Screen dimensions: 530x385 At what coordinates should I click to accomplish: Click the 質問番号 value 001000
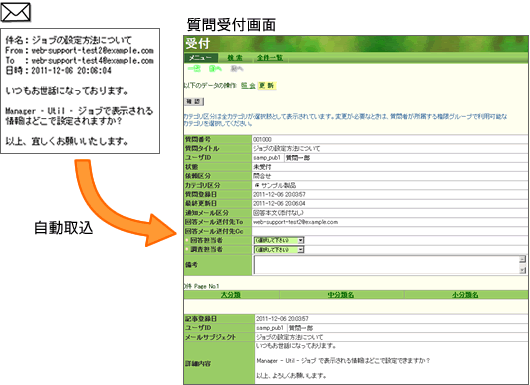click(262, 140)
